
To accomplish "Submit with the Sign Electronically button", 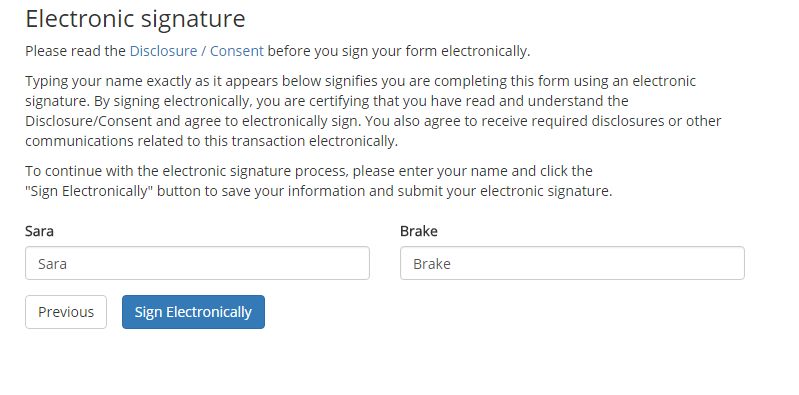I will click(193, 312).
